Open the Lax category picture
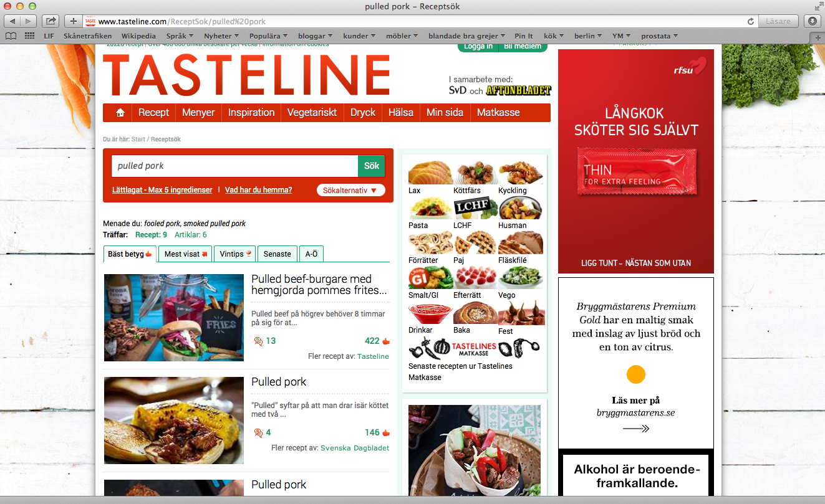This screenshot has width=825, height=504. 431,173
